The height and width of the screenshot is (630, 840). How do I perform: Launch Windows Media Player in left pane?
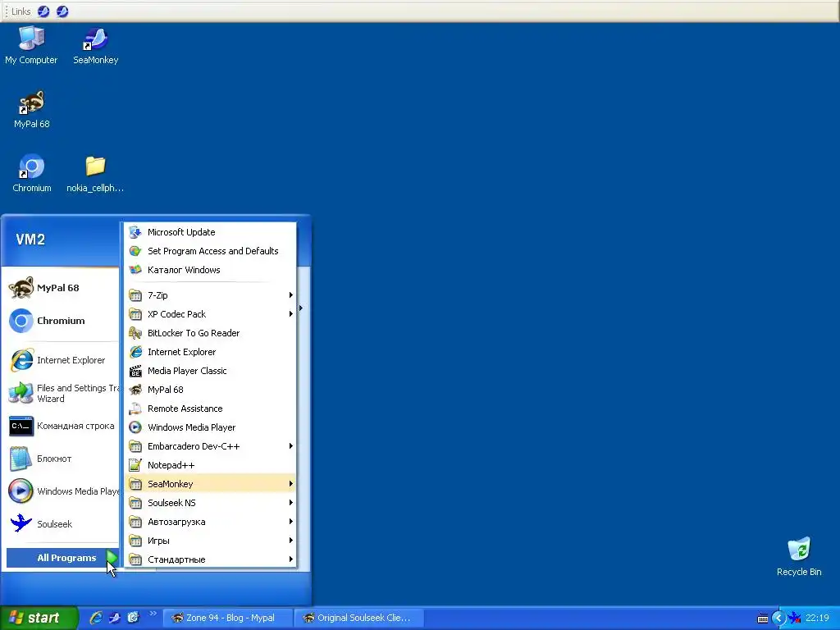coord(62,491)
